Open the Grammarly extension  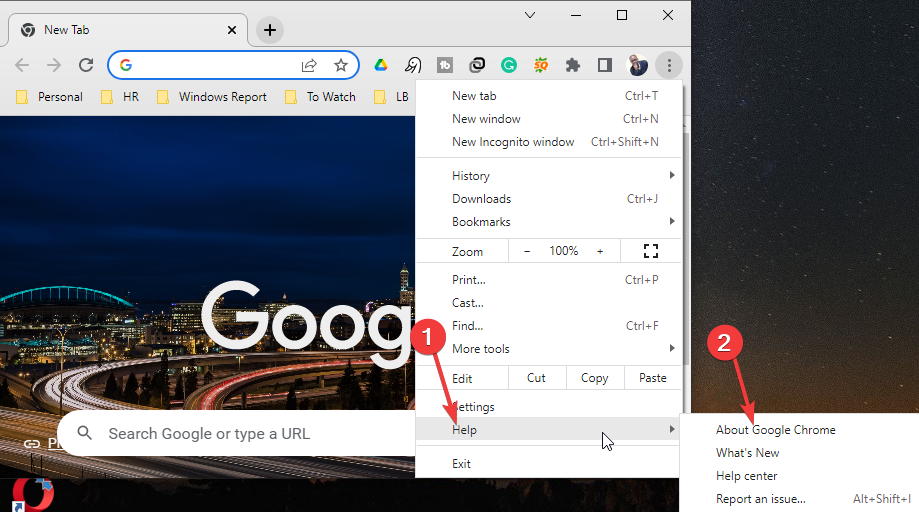[x=509, y=65]
